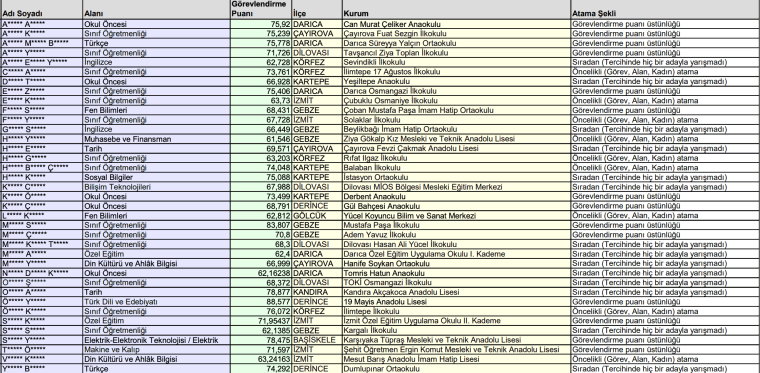Click the field cell 'Bilişim Teknolojileri'
Viewport: 760px width, 373px height.
157,187
